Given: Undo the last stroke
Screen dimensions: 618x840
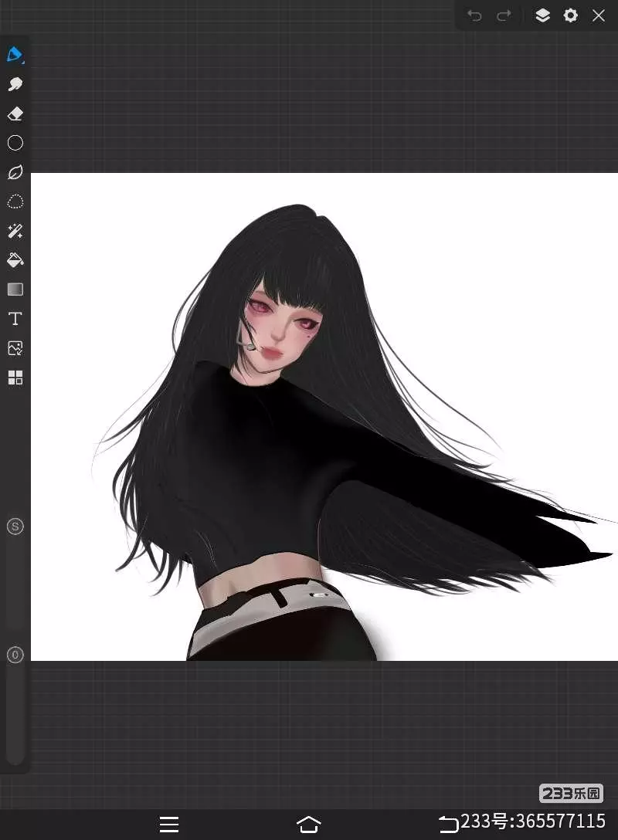Looking at the screenshot, I should (474, 15).
